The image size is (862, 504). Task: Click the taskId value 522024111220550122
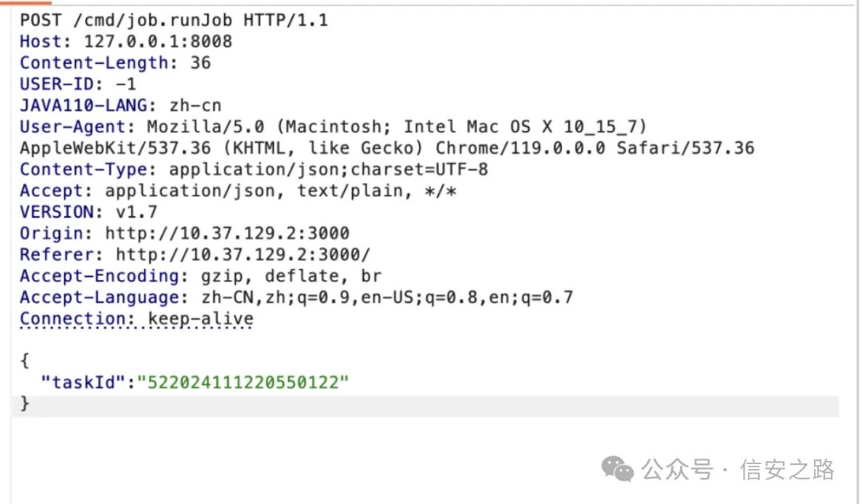(243, 382)
